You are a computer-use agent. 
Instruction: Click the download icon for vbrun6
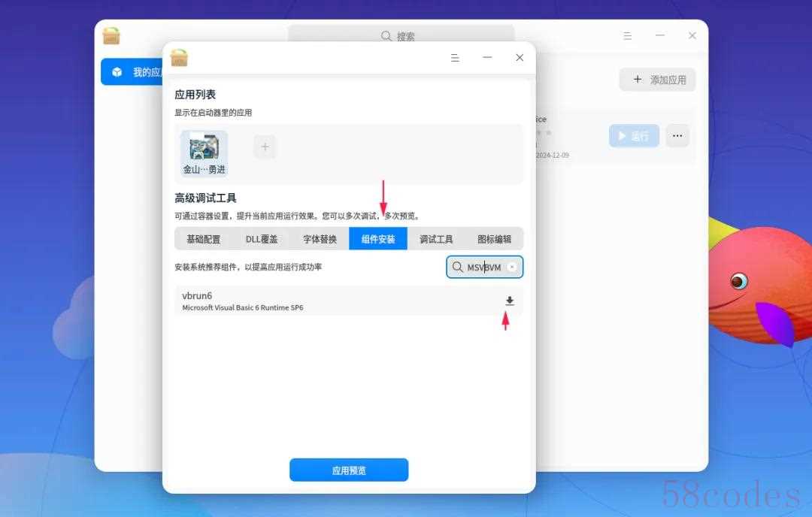point(509,301)
